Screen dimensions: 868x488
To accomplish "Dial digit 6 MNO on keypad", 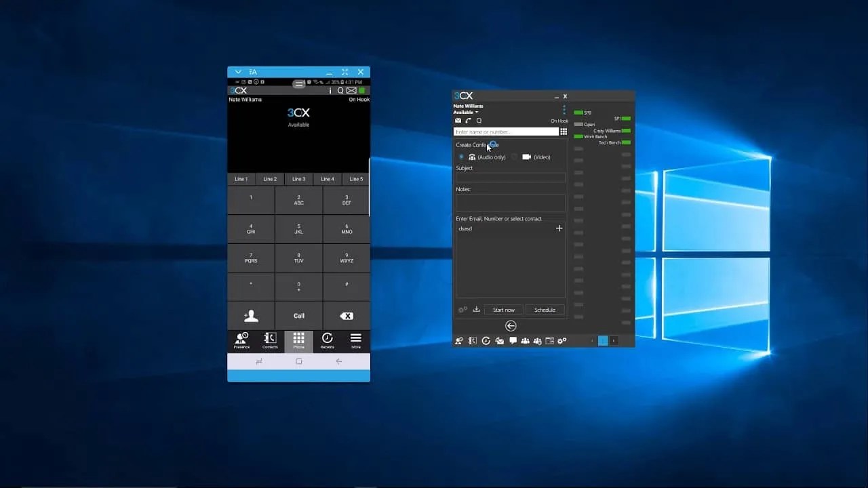I will 347,229.
